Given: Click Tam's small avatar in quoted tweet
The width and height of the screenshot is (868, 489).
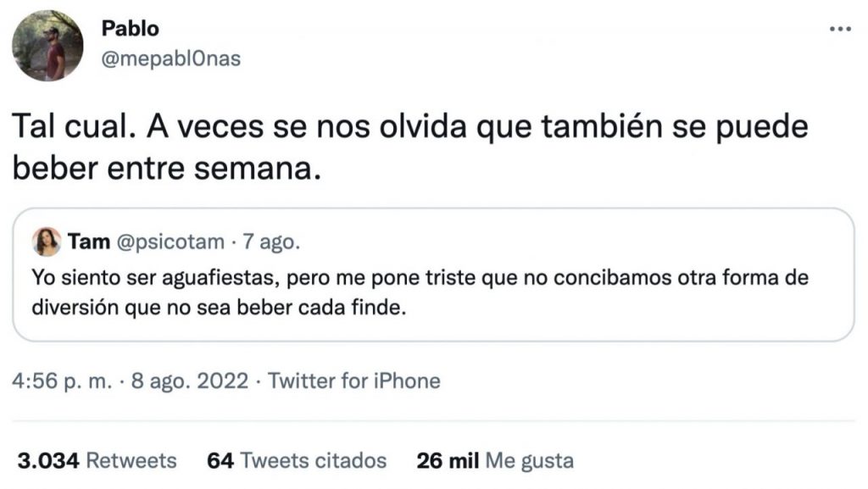Looking at the screenshot, I should [46, 242].
